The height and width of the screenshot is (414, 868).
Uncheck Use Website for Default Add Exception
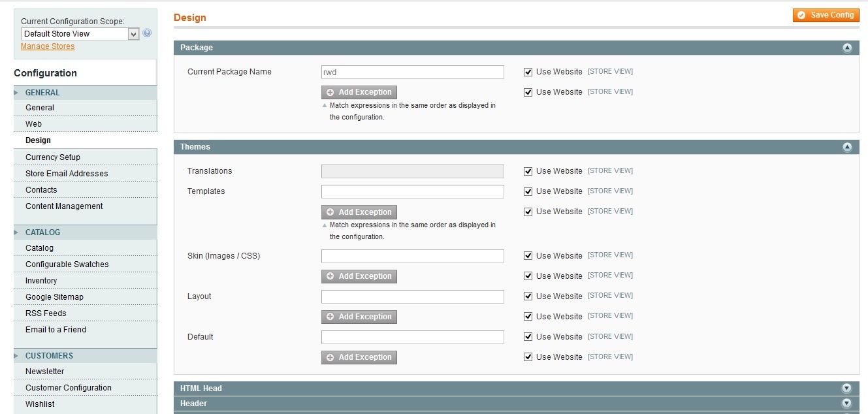coord(528,357)
